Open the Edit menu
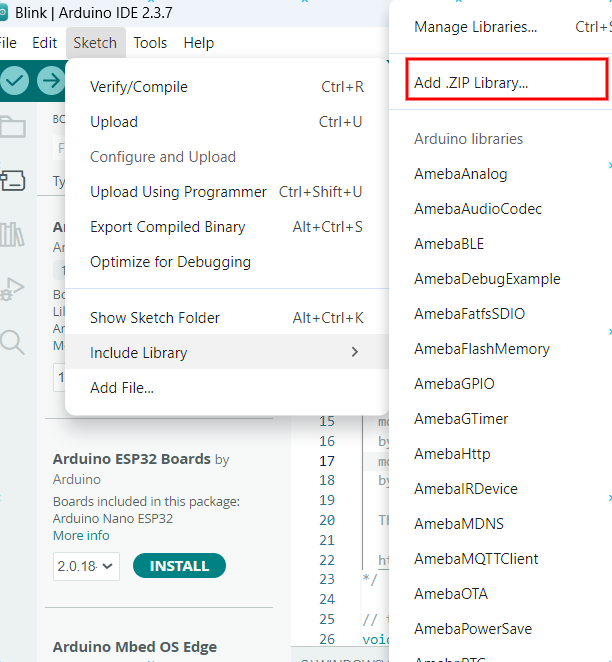Screen dimensions: 612x662 tap(44, 43)
